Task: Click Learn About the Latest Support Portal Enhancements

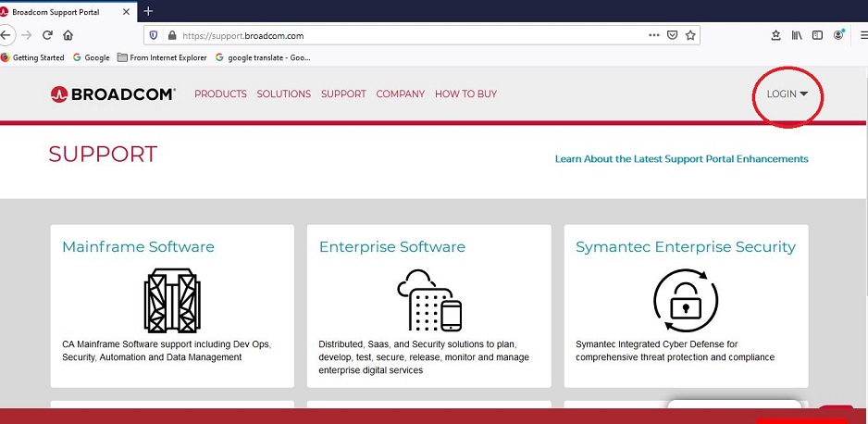Action: (x=681, y=159)
